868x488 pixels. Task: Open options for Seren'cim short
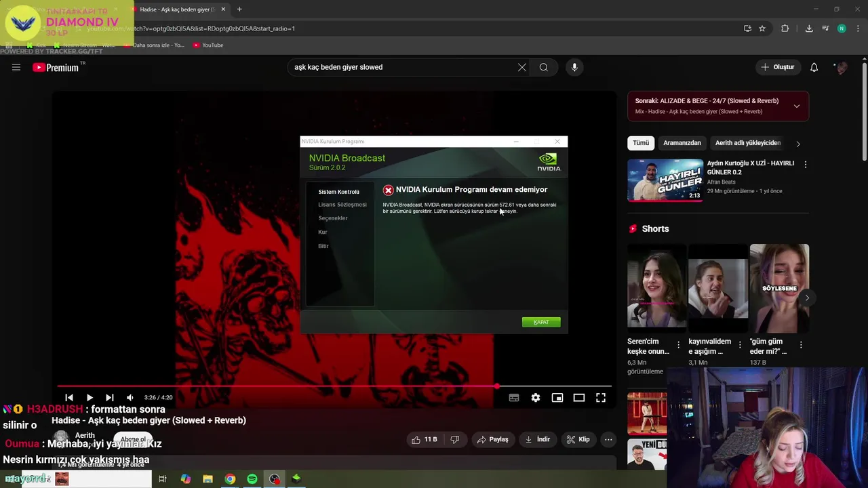pyautogui.click(x=679, y=345)
